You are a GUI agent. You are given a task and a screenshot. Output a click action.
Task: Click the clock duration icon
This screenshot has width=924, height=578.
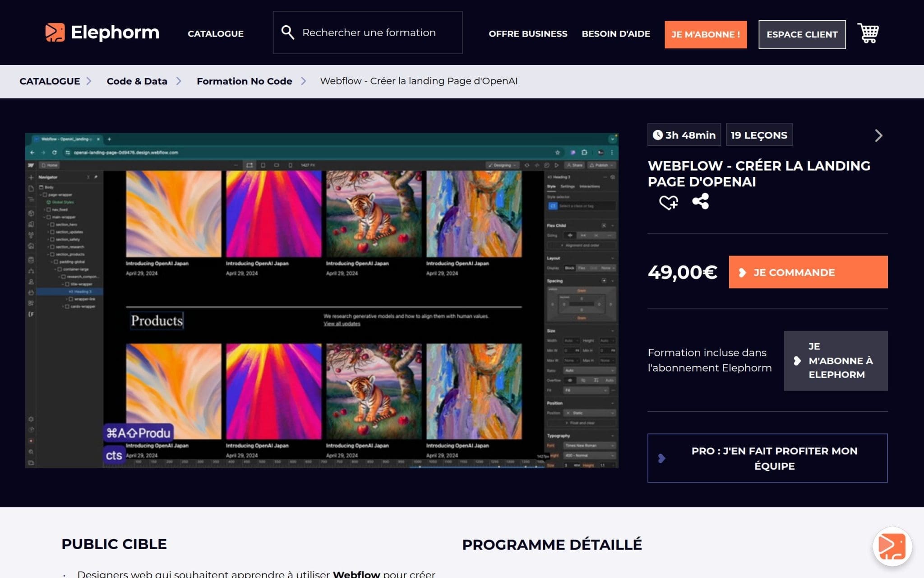click(658, 135)
